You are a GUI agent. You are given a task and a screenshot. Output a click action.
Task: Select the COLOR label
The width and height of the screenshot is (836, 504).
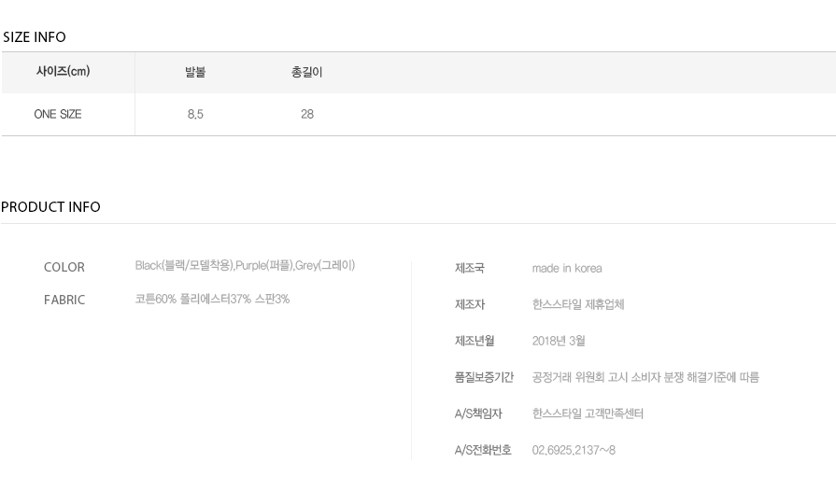coord(64,268)
